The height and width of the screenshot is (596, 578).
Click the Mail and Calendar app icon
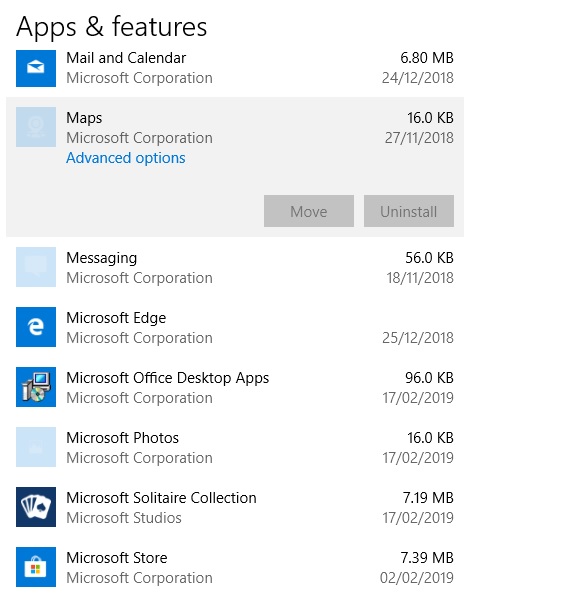click(x=36, y=68)
